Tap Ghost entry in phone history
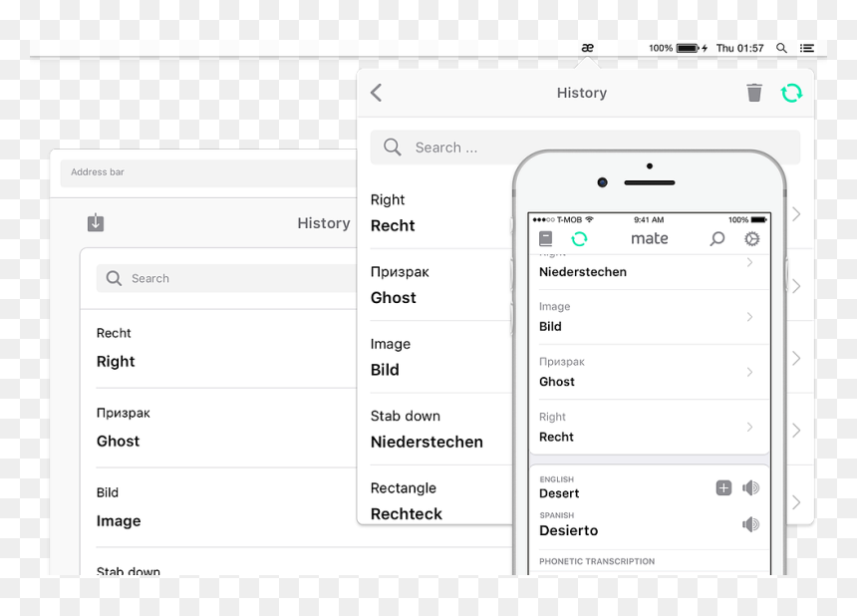 pyautogui.click(x=556, y=382)
